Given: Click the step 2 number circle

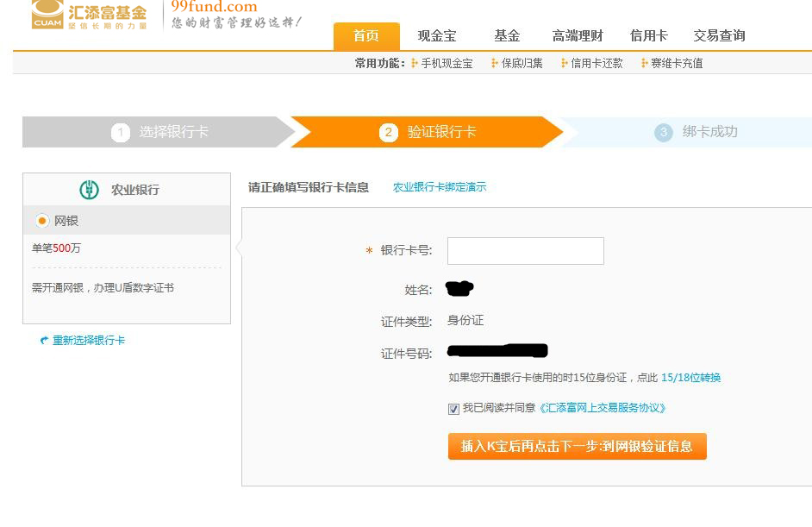Looking at the screenshot, I should pos(388,133).
